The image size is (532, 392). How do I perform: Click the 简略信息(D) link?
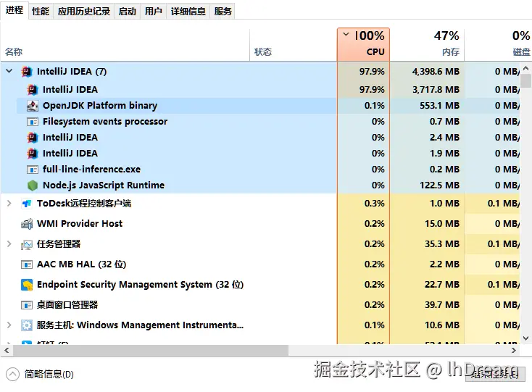tap(49, 375)
